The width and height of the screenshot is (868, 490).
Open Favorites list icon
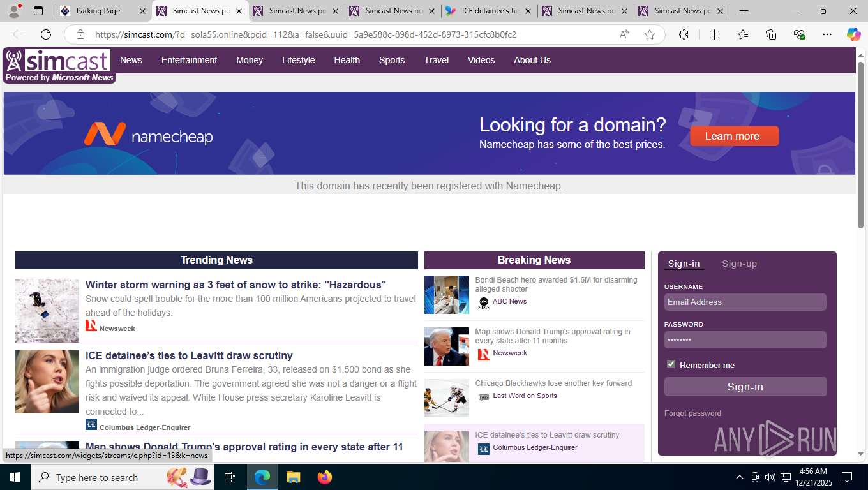click(x=743, y=34)
